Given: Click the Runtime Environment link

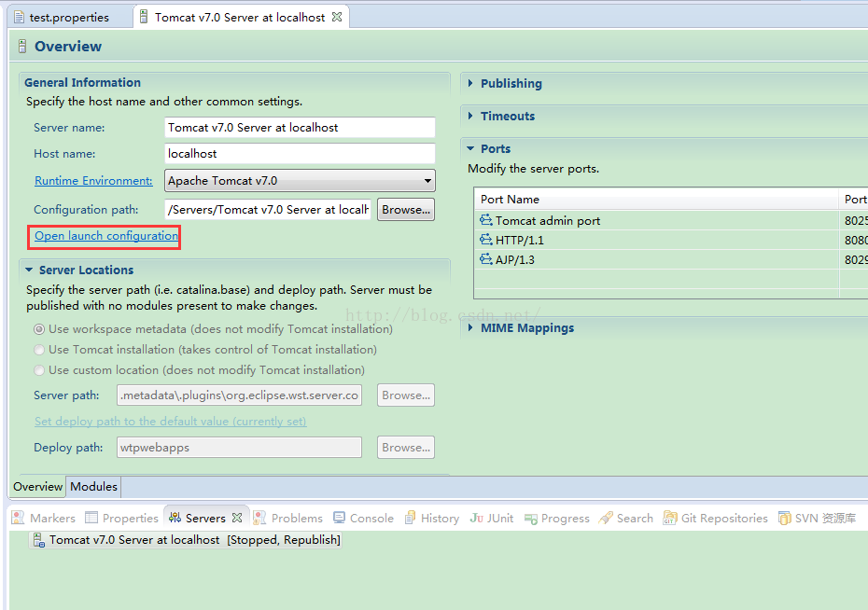Looking at the screenshot, I should coord(93,180).
